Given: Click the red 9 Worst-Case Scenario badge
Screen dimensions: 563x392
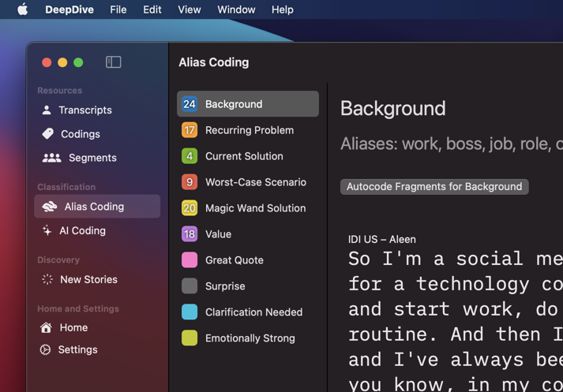Looking at the screenshot, I should click(190, 182).
